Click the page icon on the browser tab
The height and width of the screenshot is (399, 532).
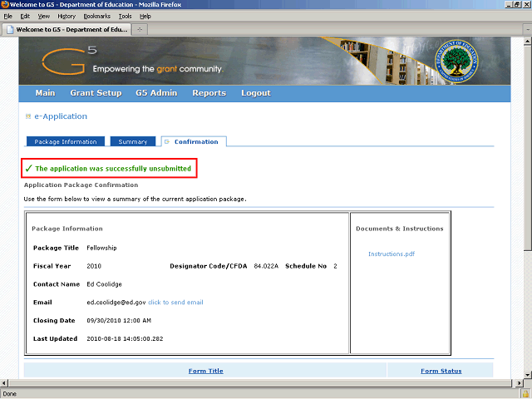(10, 30)
